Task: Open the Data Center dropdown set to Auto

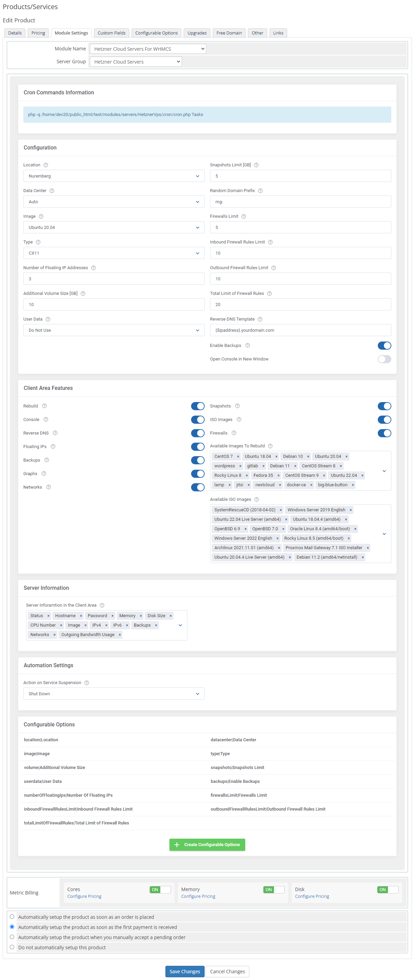Action: pos(114,202)
